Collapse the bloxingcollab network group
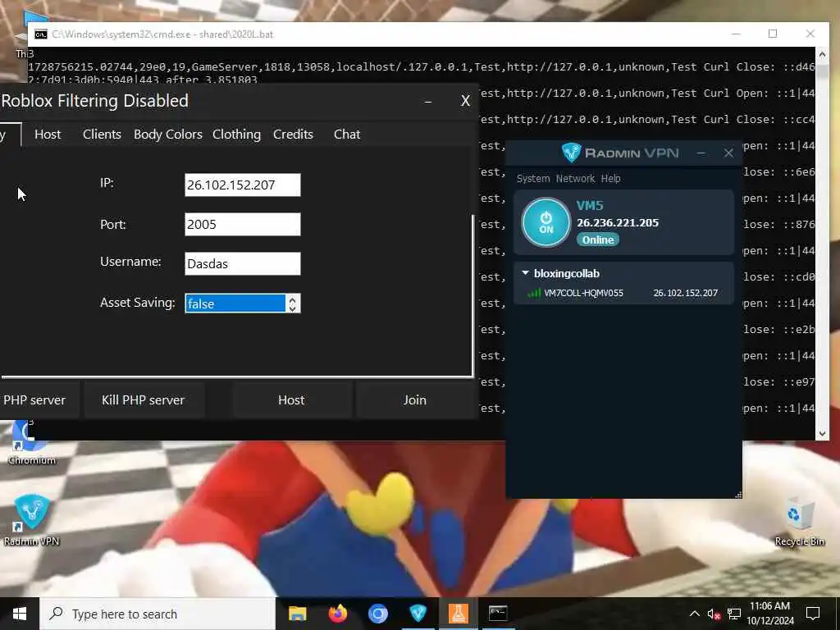840x630 pixels. pos(526,273)
